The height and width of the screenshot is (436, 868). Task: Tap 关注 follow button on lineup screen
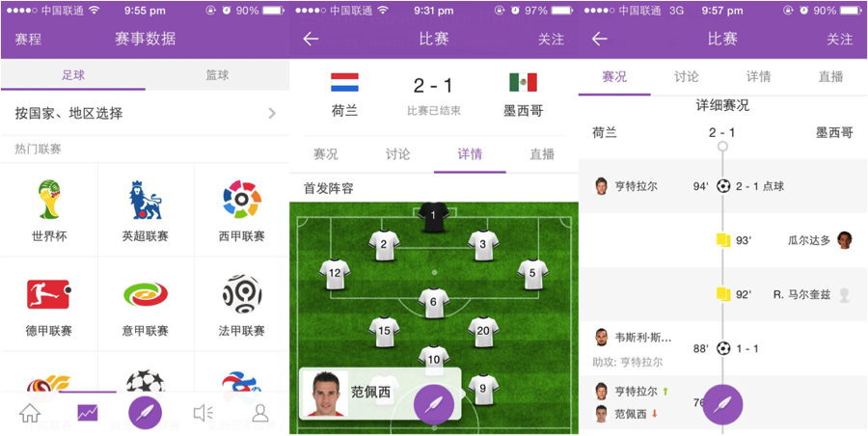(552, 39)
